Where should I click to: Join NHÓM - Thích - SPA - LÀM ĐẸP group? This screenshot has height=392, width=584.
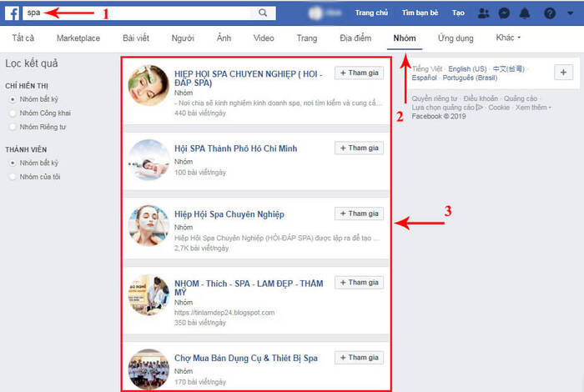click(359, 283)
